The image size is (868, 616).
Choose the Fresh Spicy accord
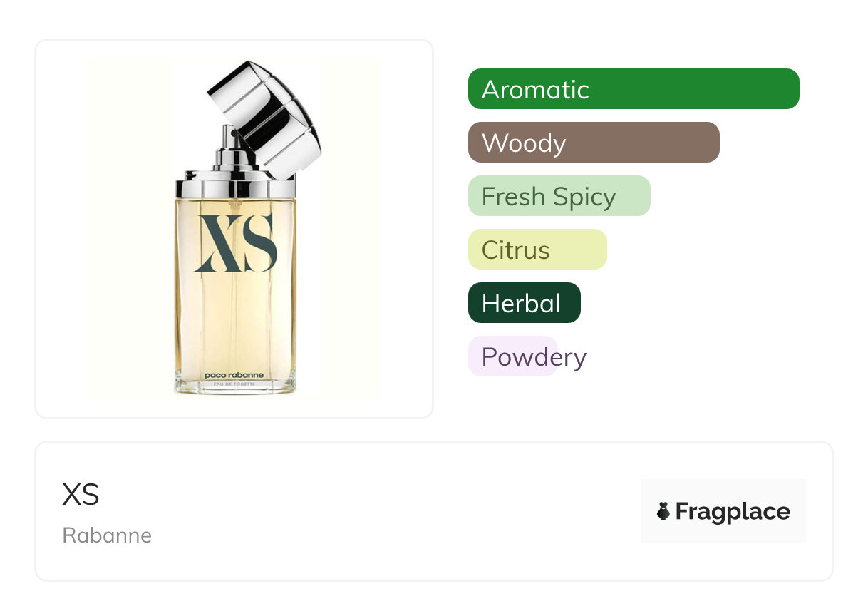(x=559, y=196)
